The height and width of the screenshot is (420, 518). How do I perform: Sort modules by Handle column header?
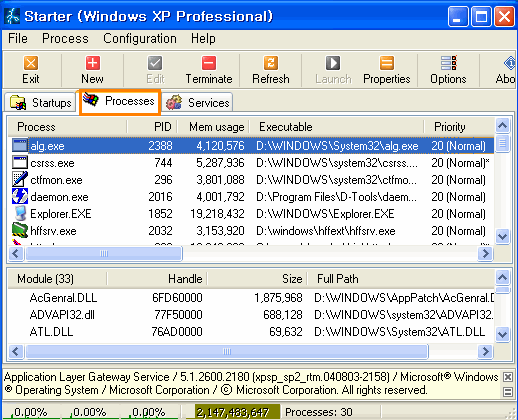(x=157, y=279)
